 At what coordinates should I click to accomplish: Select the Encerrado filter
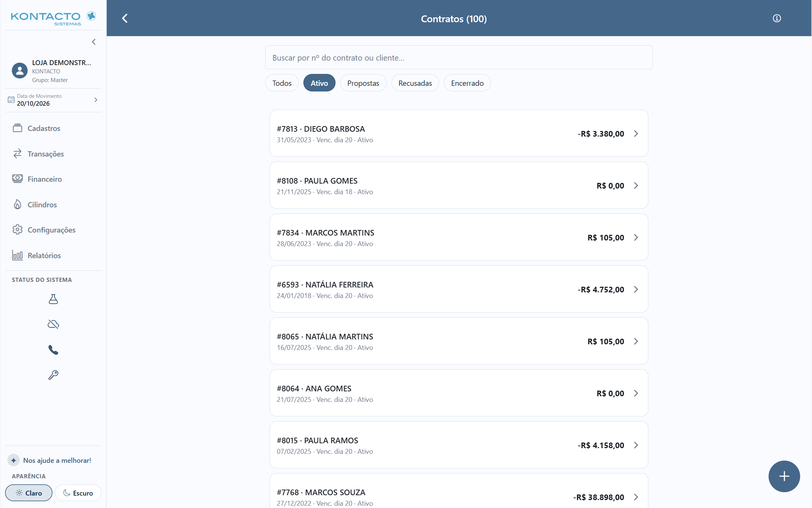(x=467, y=83)
